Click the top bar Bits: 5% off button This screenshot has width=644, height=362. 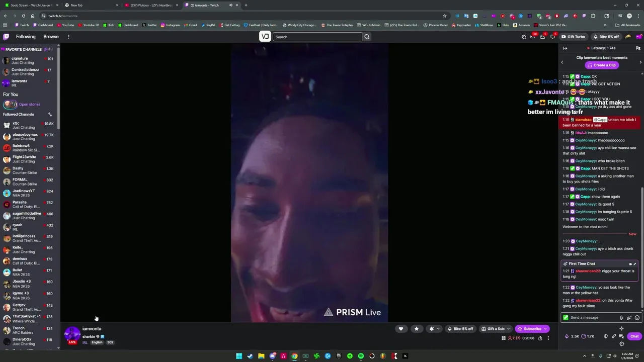[606, 37]
